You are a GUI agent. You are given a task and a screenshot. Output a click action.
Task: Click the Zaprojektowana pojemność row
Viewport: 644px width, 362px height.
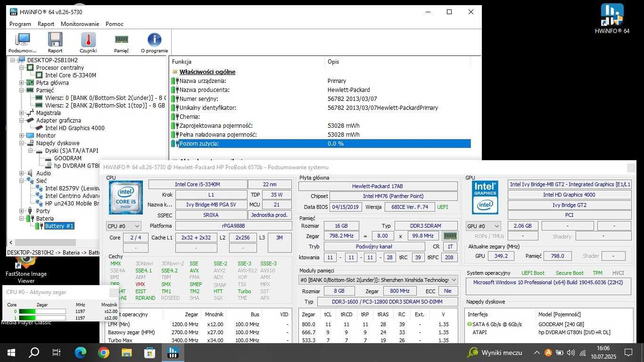click(321, 126)
